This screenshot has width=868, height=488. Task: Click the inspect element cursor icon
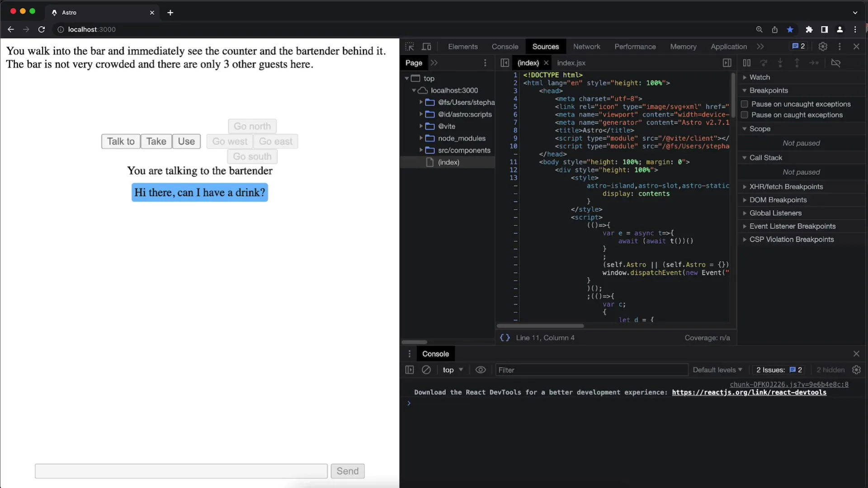click(410, 47)
